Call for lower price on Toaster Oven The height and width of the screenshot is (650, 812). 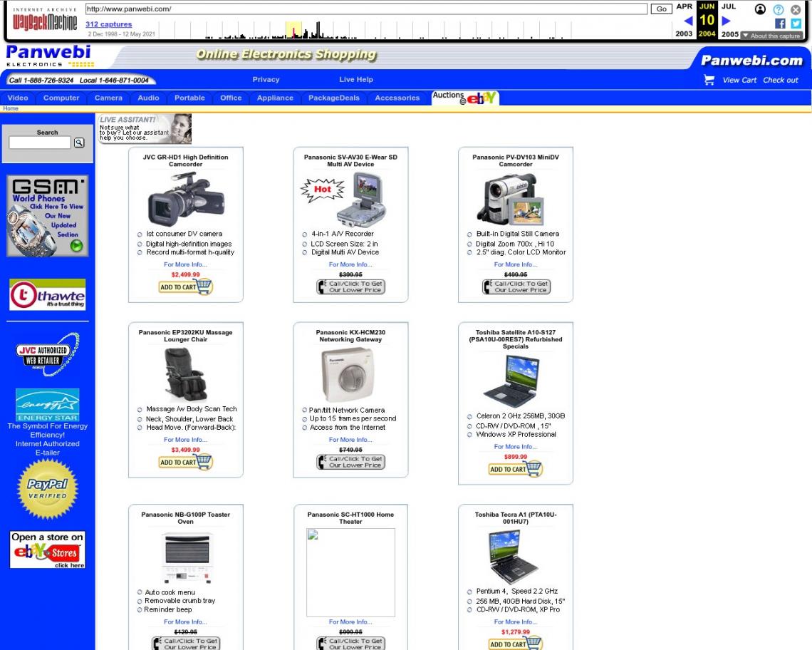(185, 644)
